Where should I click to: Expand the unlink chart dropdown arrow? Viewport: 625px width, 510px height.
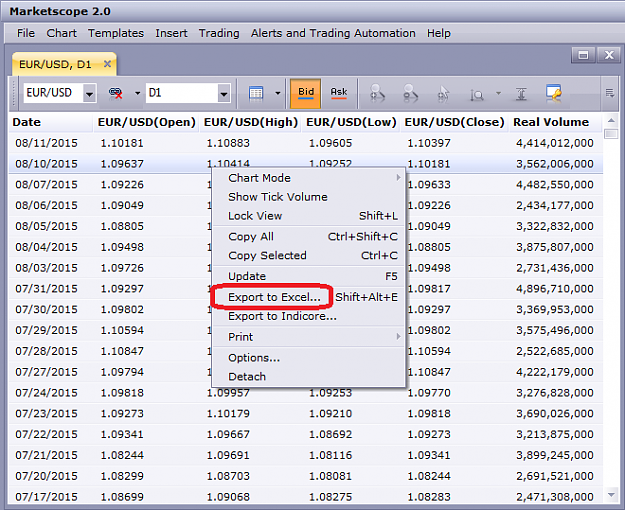(x=138, y=93)
